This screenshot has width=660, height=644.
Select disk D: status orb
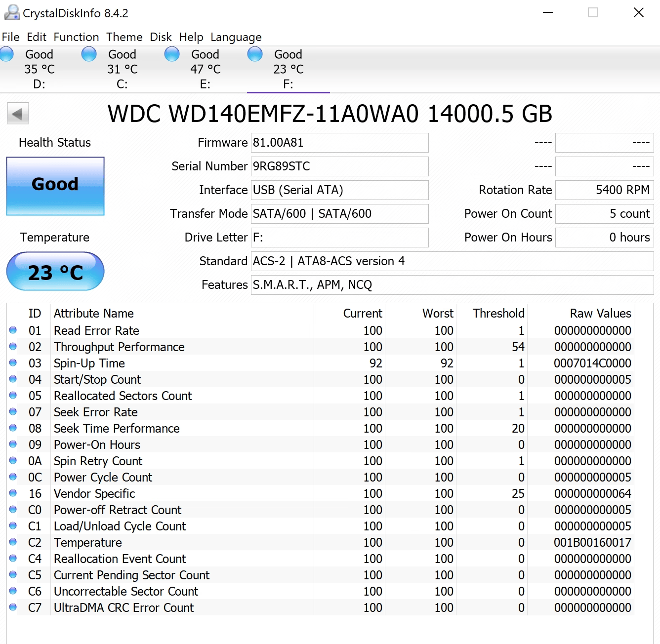click(6, 54)
